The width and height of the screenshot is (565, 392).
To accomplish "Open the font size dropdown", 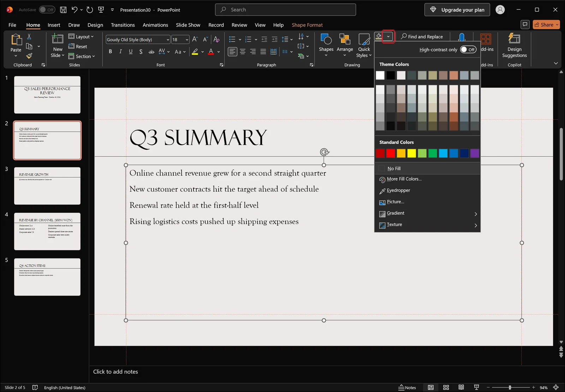I will pyautogui.click(x=187, y=40).
